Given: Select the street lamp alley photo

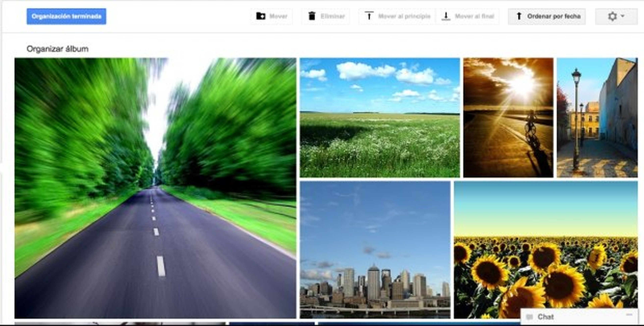Looking at the screenshot, I should click(x=597, y=117).
